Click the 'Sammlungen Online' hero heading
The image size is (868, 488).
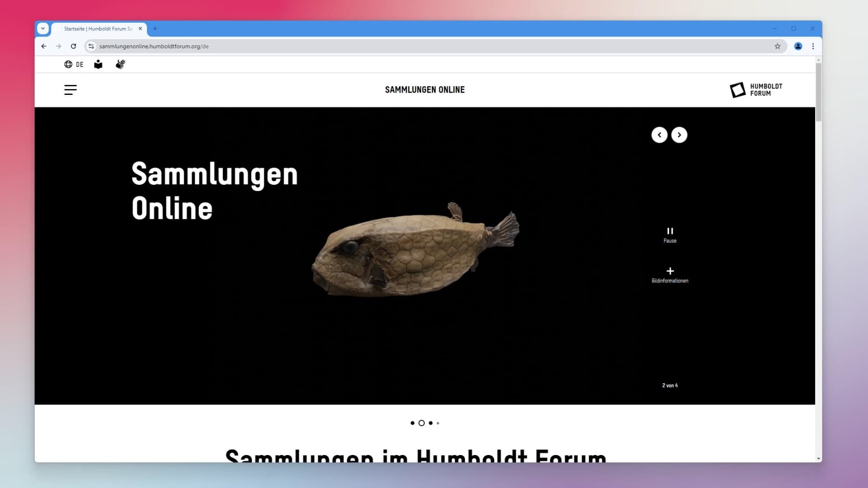pos(214,191)
